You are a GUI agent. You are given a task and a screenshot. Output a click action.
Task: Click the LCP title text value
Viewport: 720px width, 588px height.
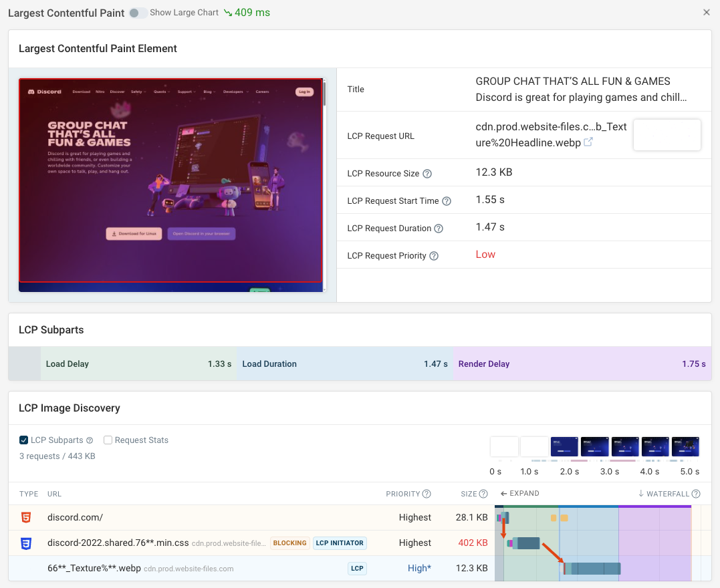pos(582,89)
